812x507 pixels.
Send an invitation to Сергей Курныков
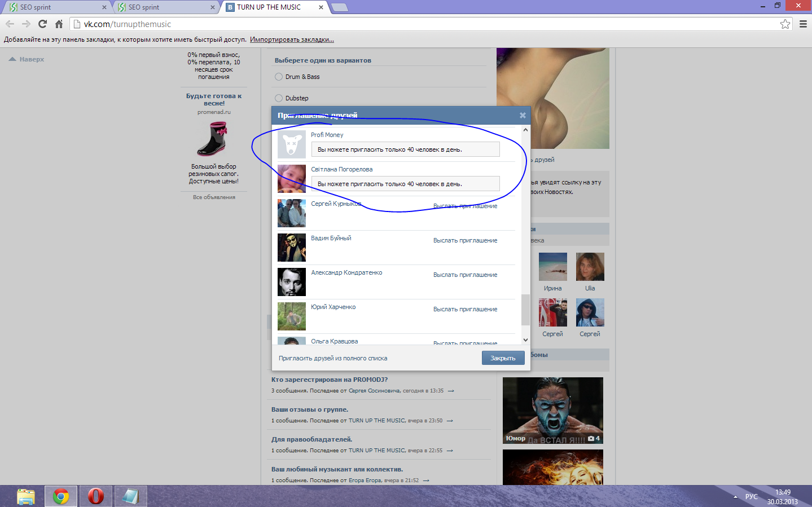pyautogui.click(x=465, y=206)
